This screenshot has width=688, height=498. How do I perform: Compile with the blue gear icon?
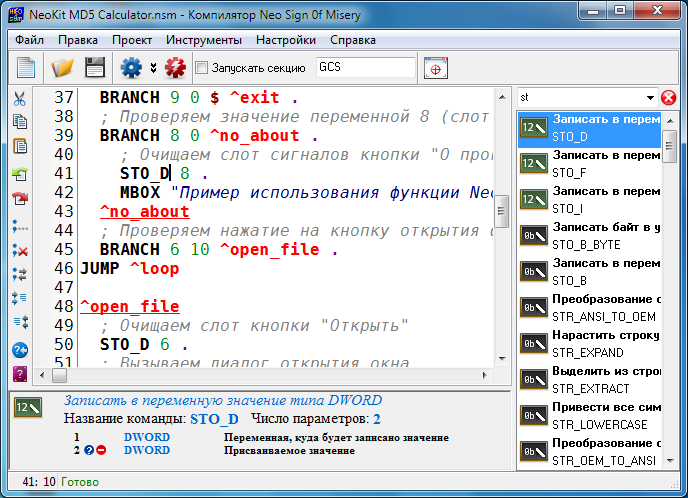[x=131, y=68]
